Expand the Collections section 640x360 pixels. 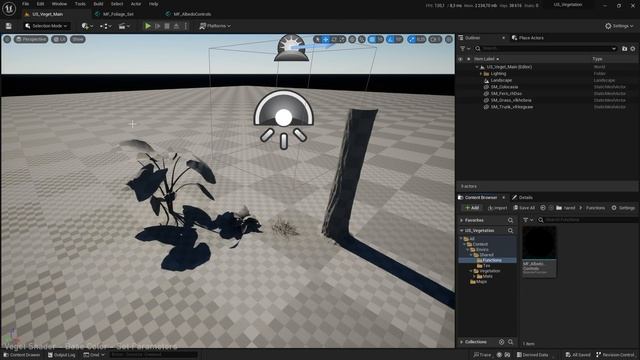[x=462, y=342]
